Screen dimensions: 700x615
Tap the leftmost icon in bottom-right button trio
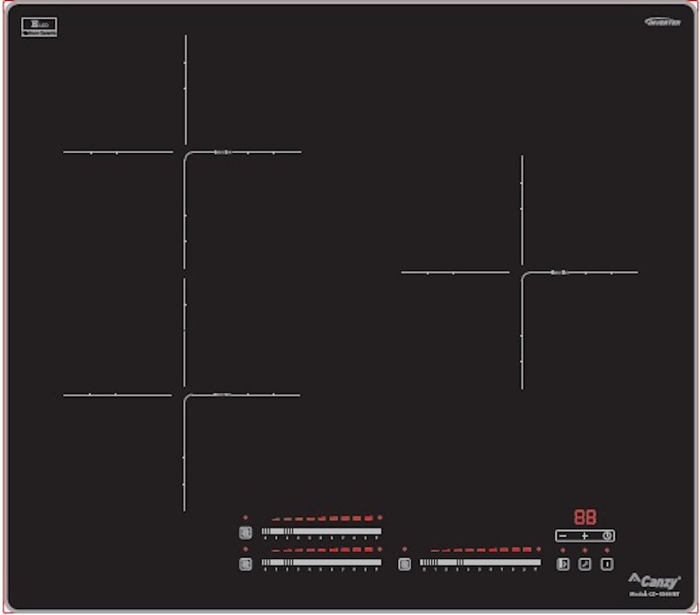[563, 564]
